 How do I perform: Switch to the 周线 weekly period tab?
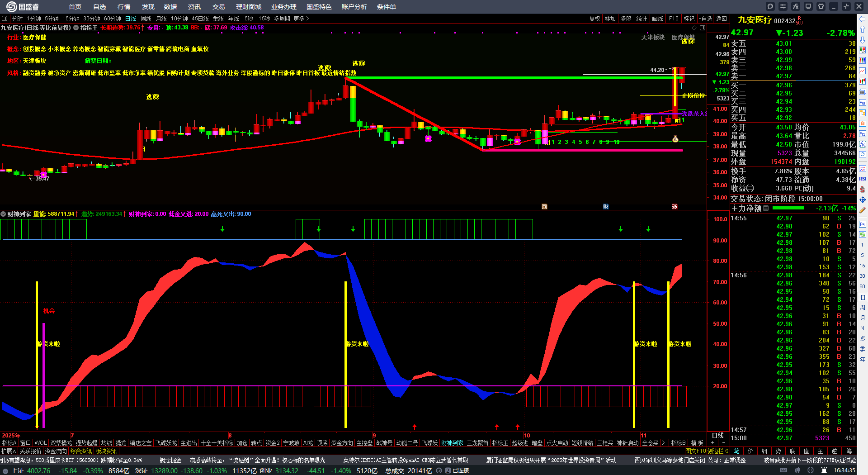146,19
